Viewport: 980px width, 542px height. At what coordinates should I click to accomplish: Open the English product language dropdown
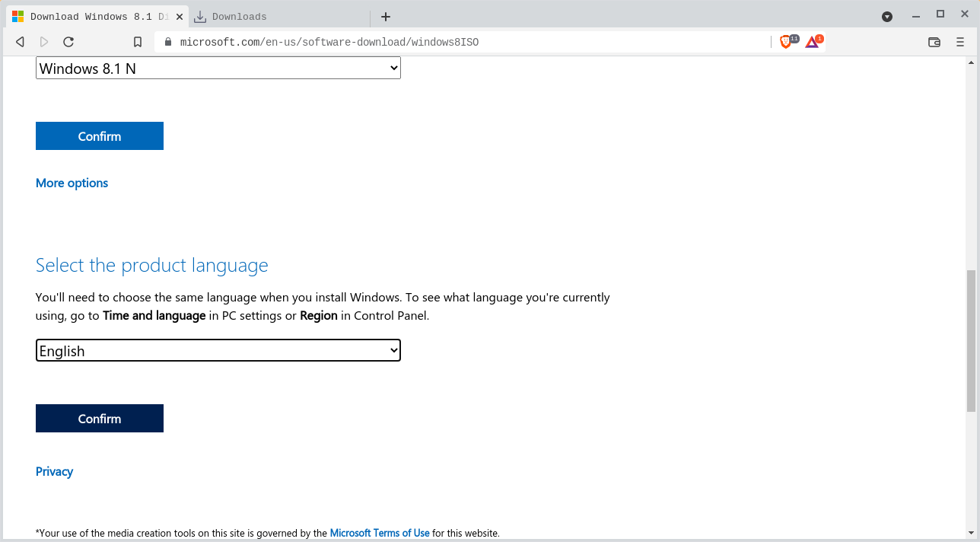218,351
